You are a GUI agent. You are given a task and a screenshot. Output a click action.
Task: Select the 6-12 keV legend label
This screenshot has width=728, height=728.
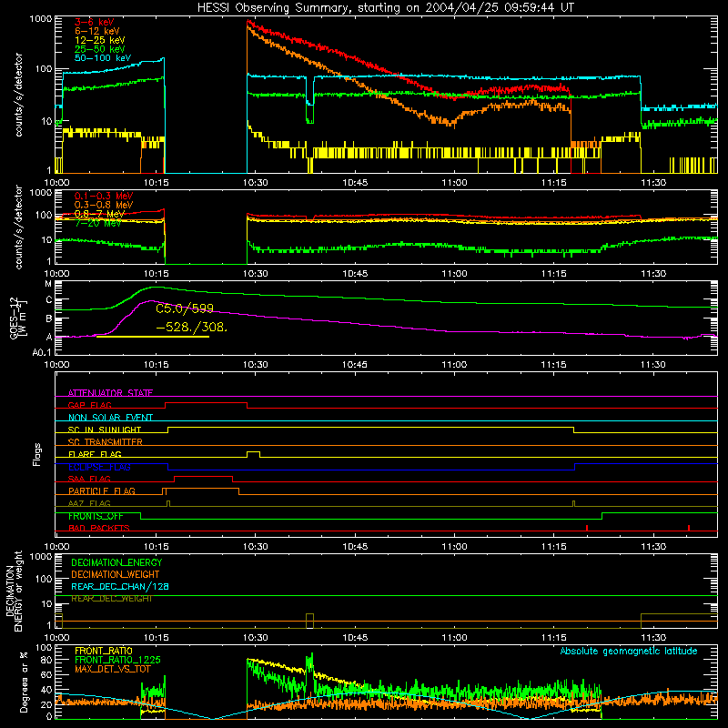point(97,31)
